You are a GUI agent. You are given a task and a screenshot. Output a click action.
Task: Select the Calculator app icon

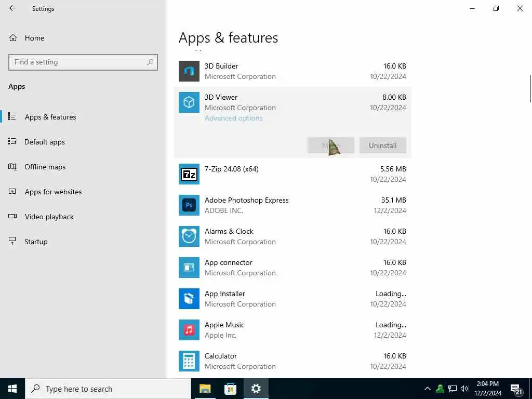(189, 361)
